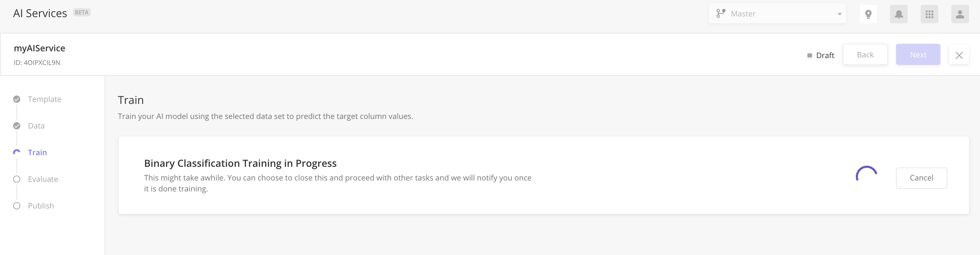Screen dimensions: 980x255
Task: Expand the Master branch dropdown
Action: (777, 14)
